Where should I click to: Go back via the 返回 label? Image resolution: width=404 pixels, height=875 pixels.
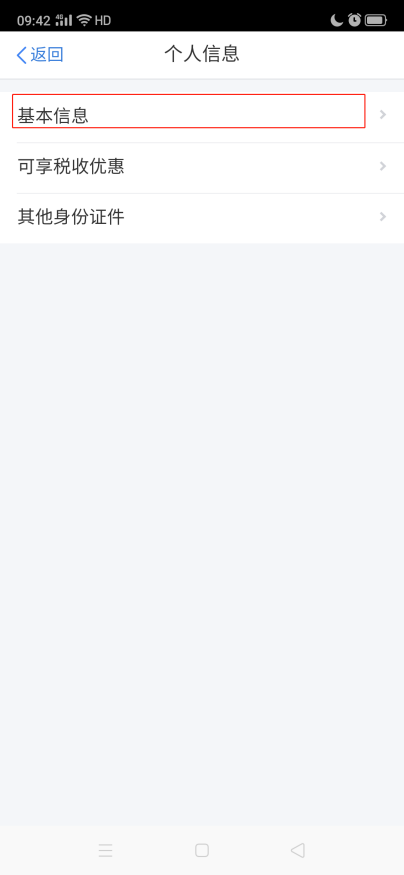47,55
